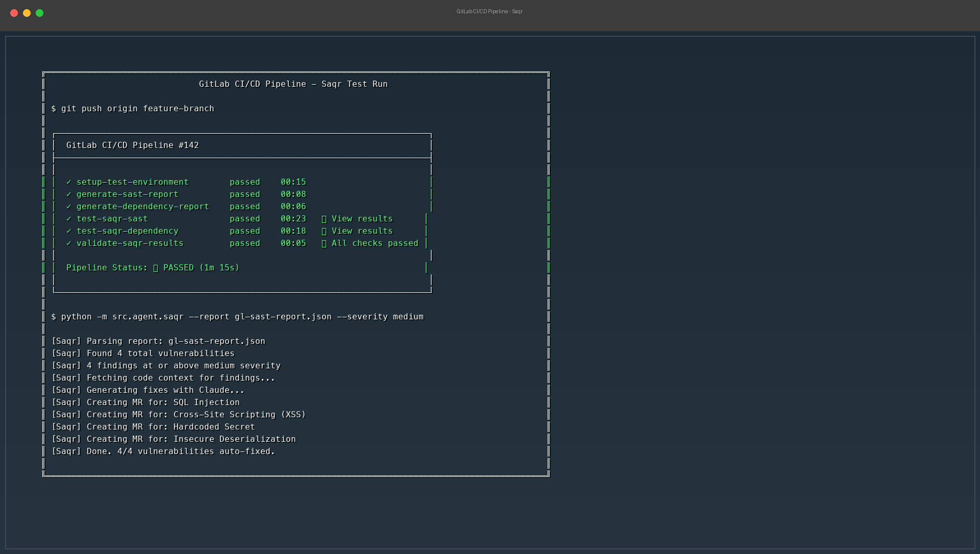
Task: Click the 00:23 duration of test-saqr-sast
Action: point(293,219)
